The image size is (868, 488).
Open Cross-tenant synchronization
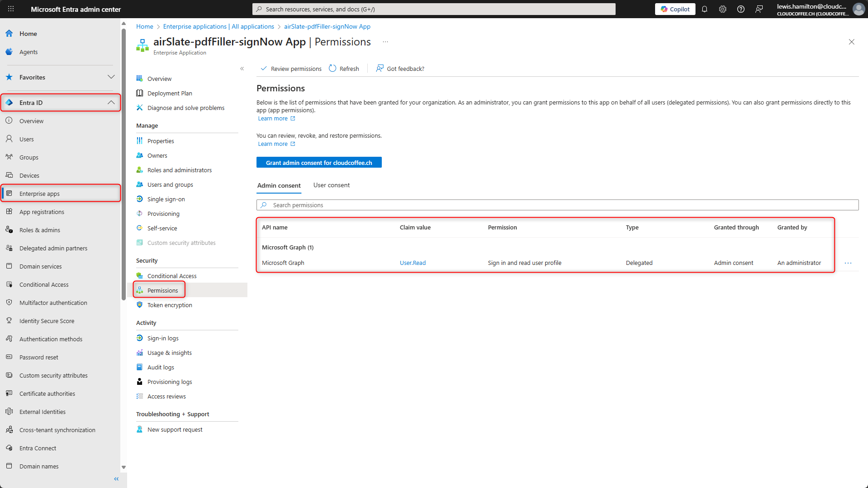57,430
